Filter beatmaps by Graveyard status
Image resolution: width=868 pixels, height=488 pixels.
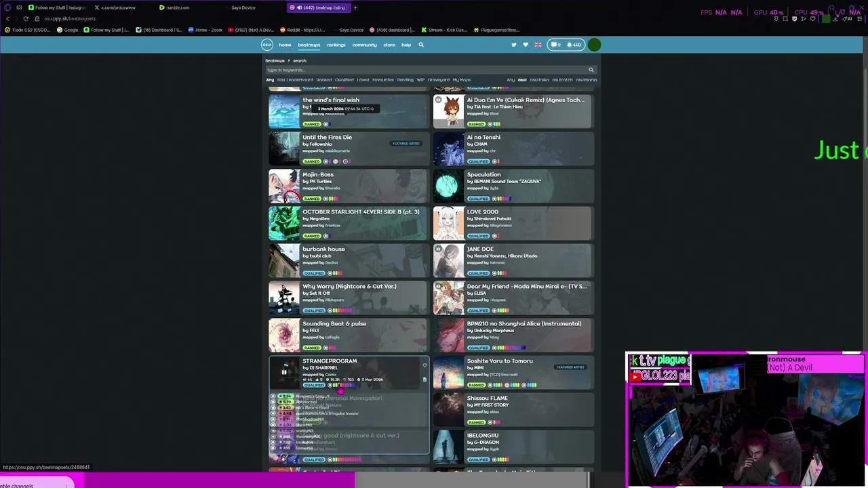click(x=438, y=80)
